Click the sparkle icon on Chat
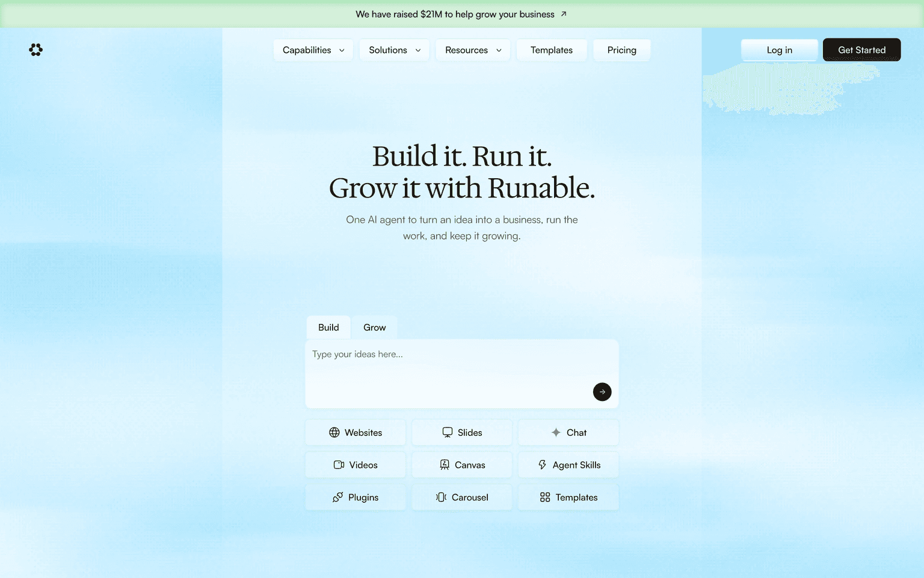Screen dimensions: 924x578 click(556, 432)
